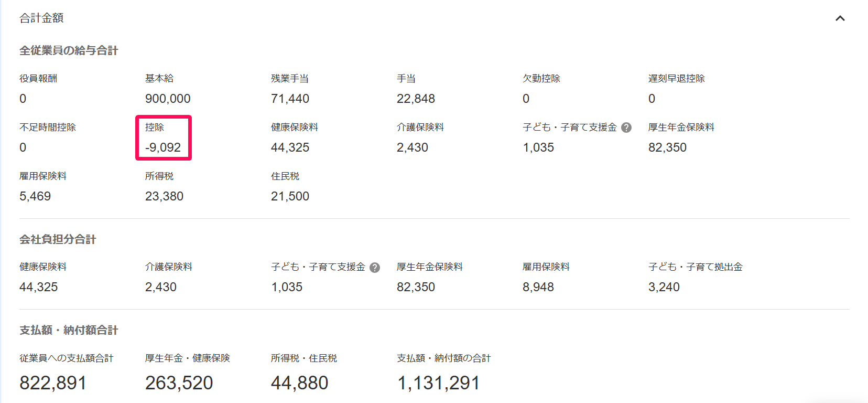Select the 所得税 label
Image resolution: width=868 pixels, height=403 pixels.
[159, 176]
